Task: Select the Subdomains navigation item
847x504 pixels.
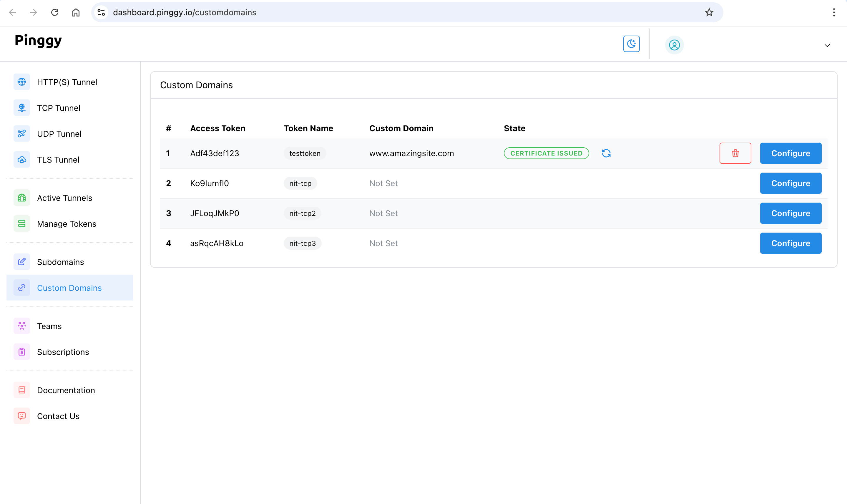Action: click(x=60, y=262)
